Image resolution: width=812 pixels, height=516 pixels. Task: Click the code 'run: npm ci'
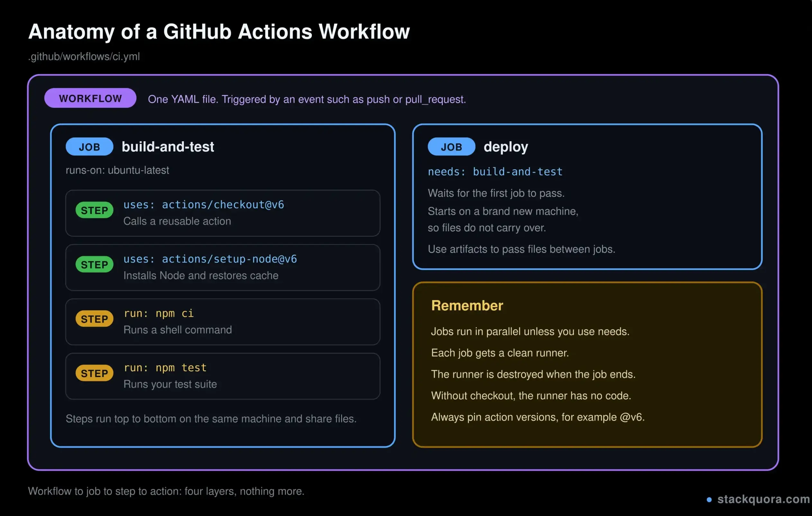(158, 314)
